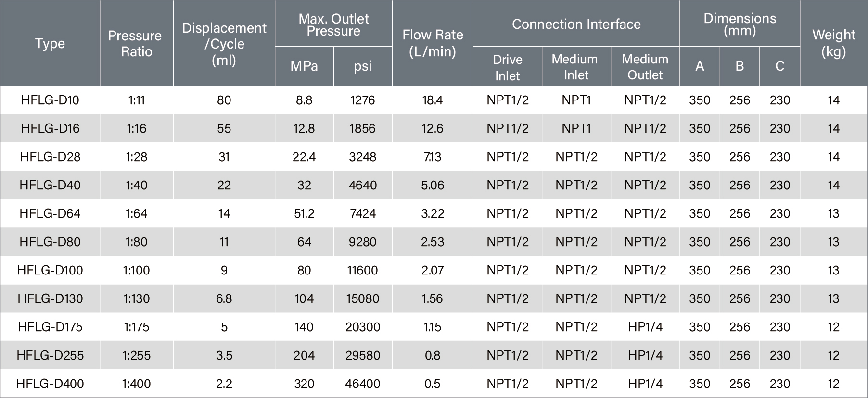Viewport: 868px width, 398px height.
Task: Click pressure ratio 1:64 cell
Action: click(136, 213)
